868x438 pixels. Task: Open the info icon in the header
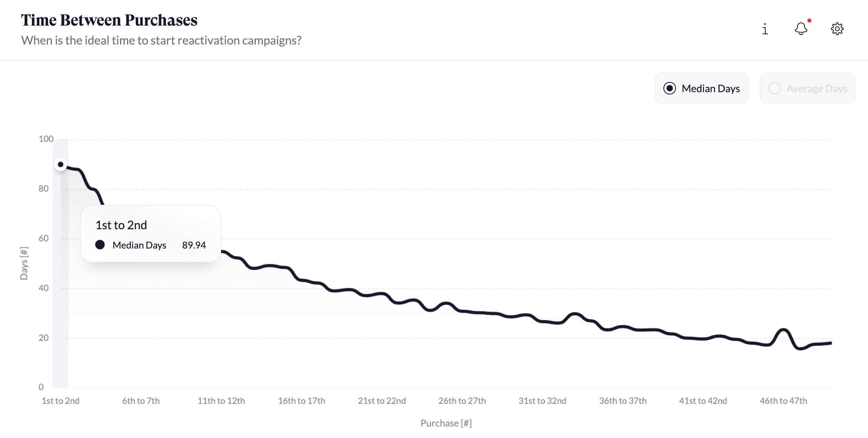pyautogui.click(x=765, y=29)
